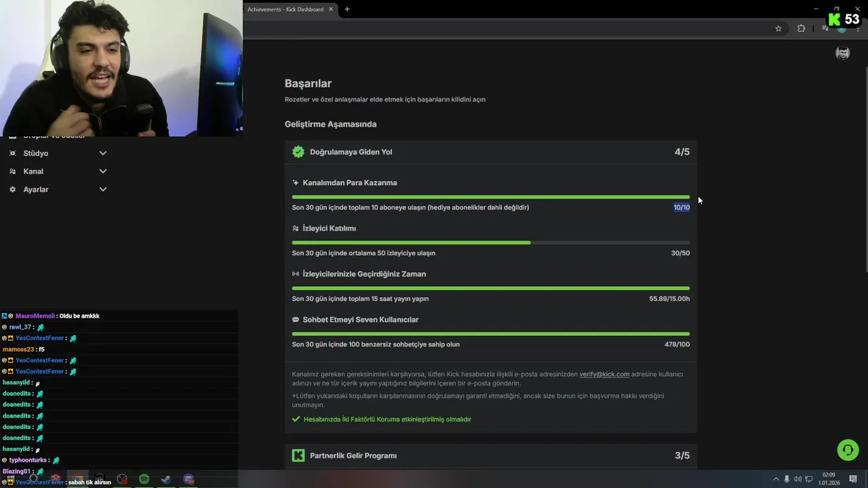Click the 3/5 partner progress count
This screenshot has width=868, height=488.
point(682,455)
